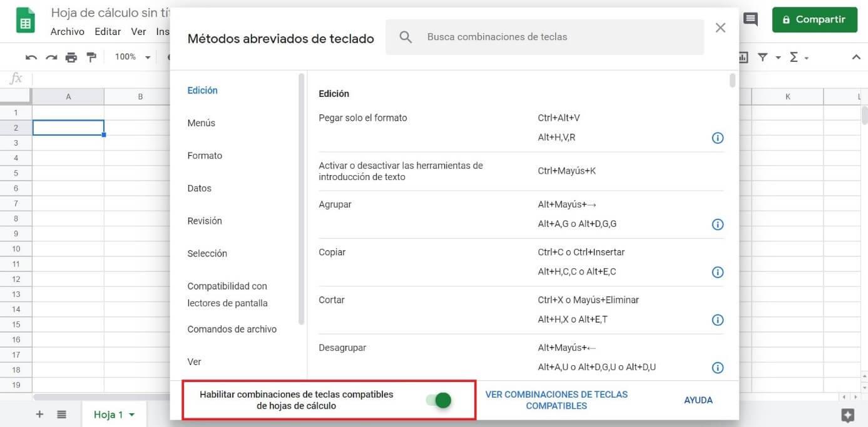Open the Hoja 1 sheet dropdown
This screenshot has height=427, width=868.
coord(131,414)
